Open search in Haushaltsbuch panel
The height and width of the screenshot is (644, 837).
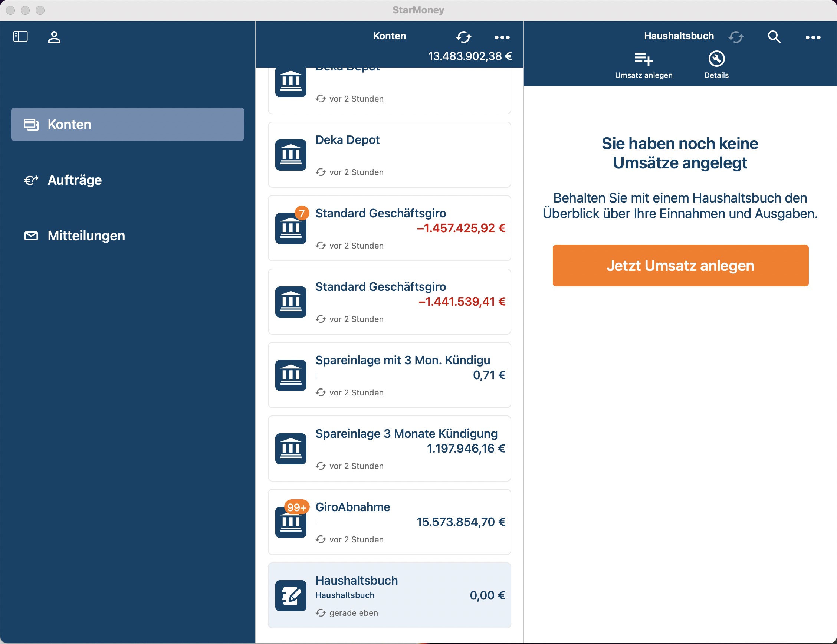tap(774, 37)
